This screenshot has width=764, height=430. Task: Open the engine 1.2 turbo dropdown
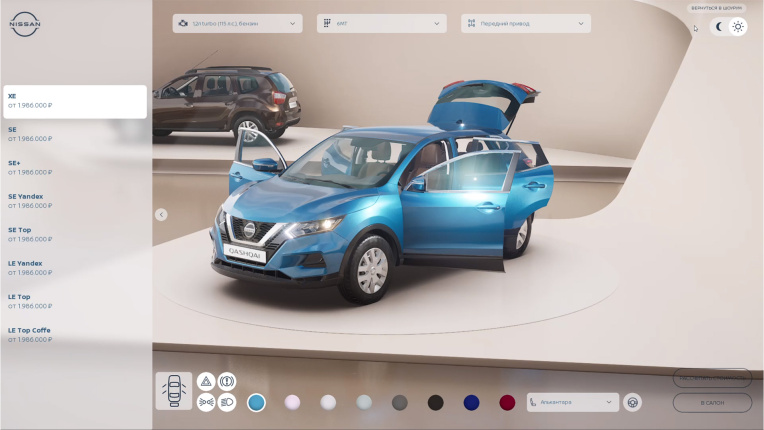coord(237,23)
